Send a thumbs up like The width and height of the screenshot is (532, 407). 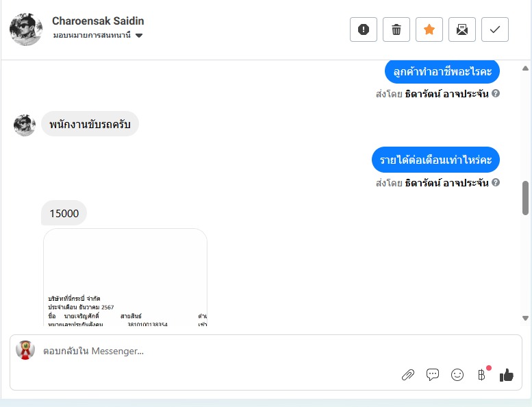(507, 375)
